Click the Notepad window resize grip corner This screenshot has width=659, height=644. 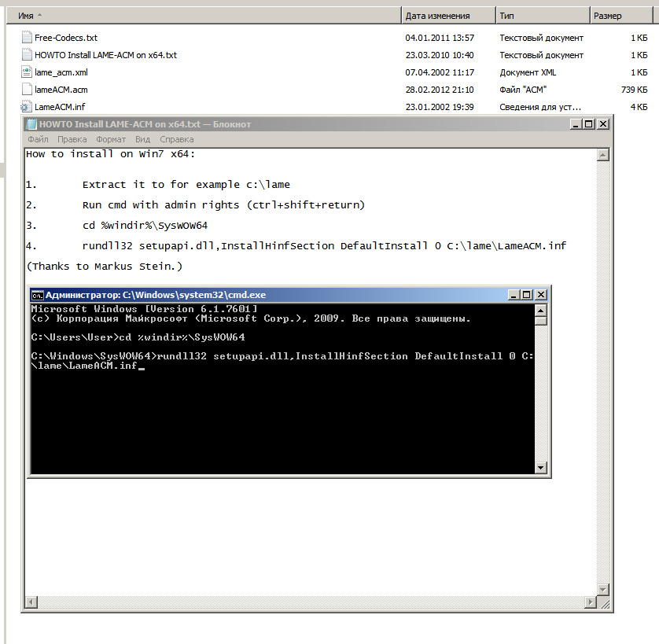pyautogui.click(x=605, y=605)
